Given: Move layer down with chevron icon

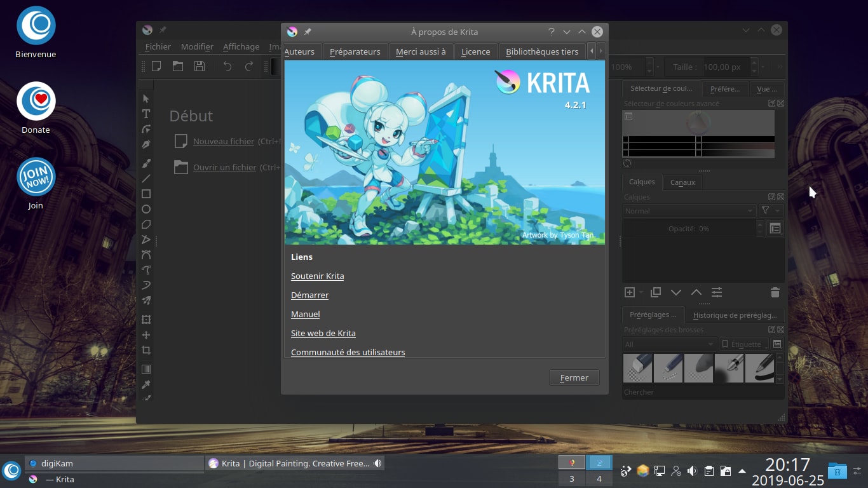Looking at the screenshot, I should point(676,292).
